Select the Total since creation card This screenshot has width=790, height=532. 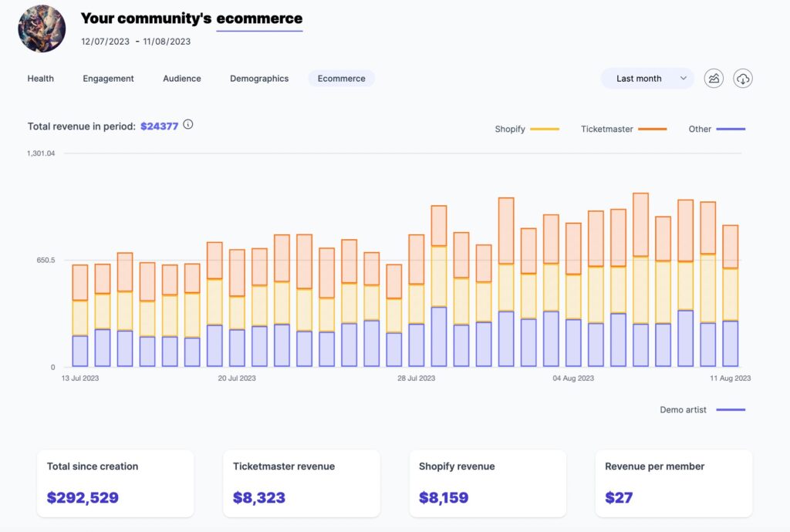(x=115, y=483)
